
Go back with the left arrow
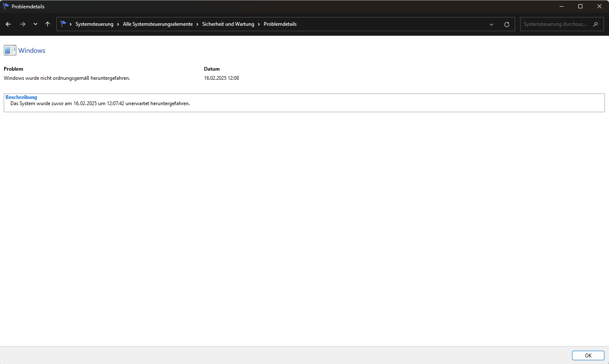pos(8,24)
